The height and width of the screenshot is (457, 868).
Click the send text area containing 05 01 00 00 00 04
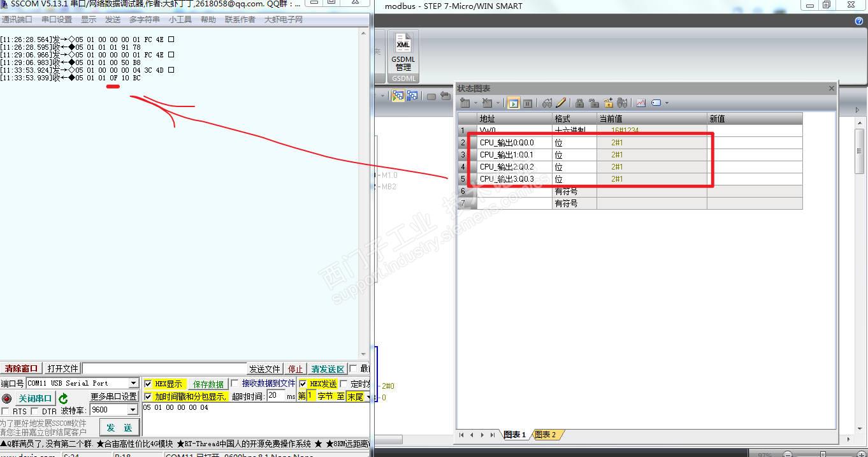[255, 419]
